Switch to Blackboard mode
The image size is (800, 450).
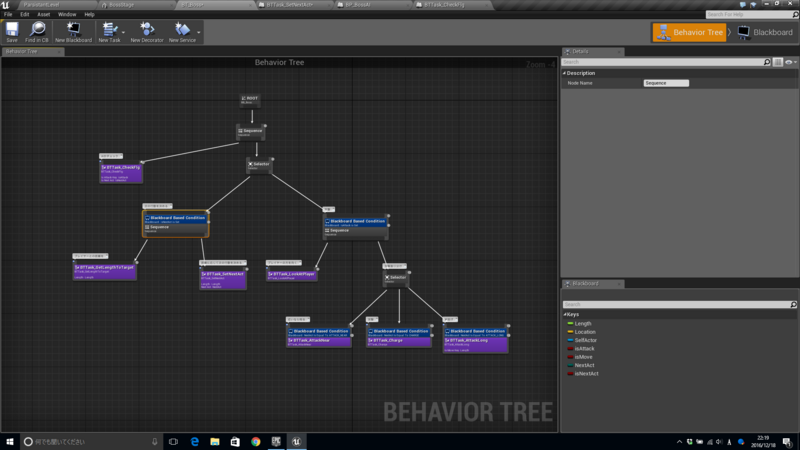(x=765, y=32)
